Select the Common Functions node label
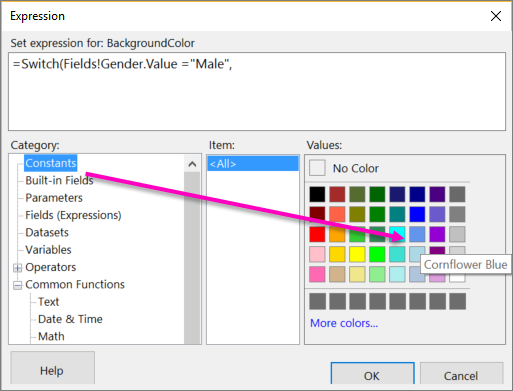The width and height of the screenshot is (513, 391). tap(75, 284)
